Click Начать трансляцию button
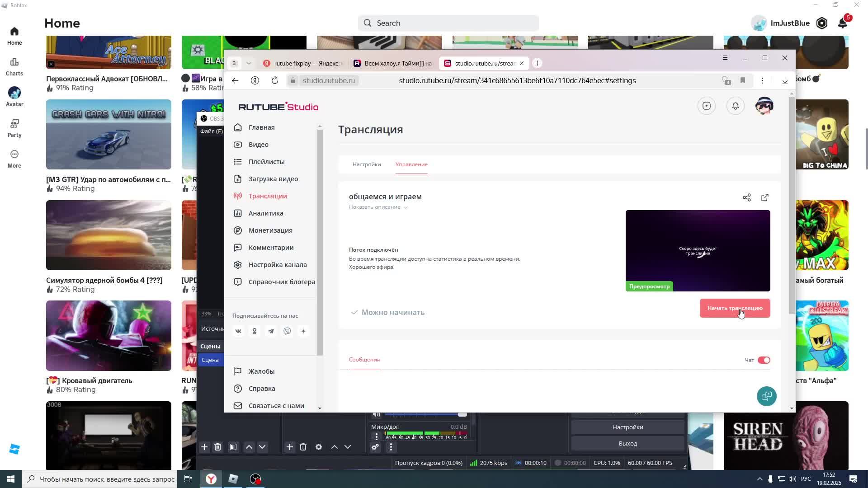Screen dimensions: 868x488 pos(735,308)
